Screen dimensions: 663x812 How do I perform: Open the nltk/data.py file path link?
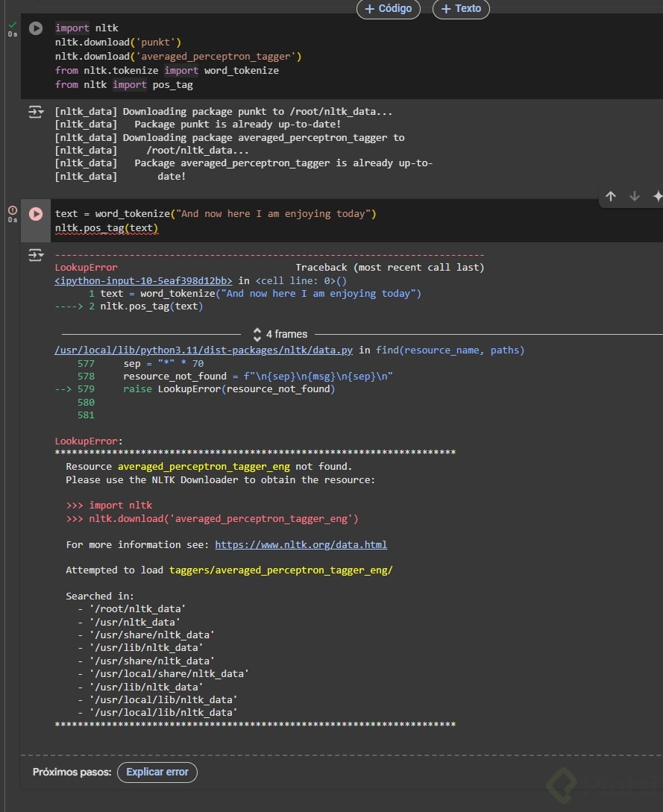tap(204, 350)
